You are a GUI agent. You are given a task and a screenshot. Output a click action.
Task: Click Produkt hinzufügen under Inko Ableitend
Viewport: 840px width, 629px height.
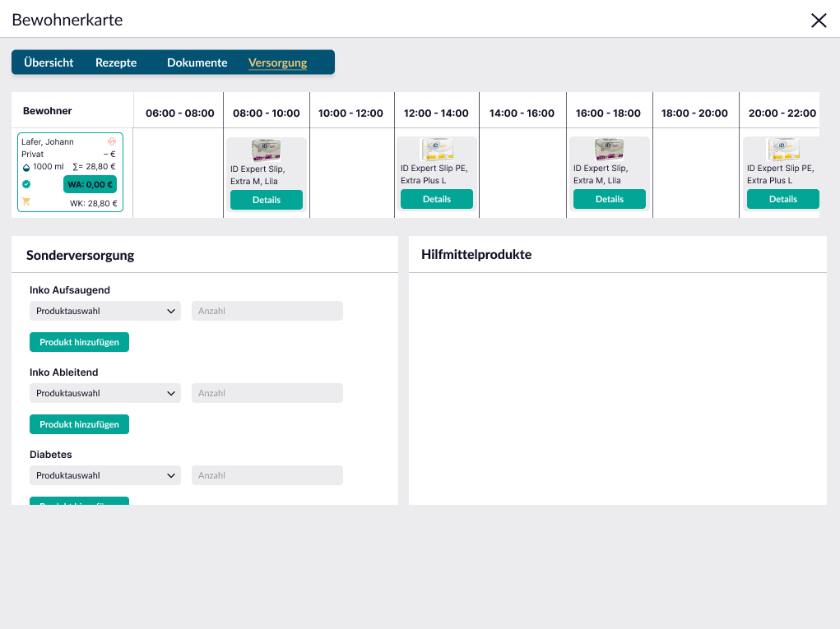coord(79,424)
